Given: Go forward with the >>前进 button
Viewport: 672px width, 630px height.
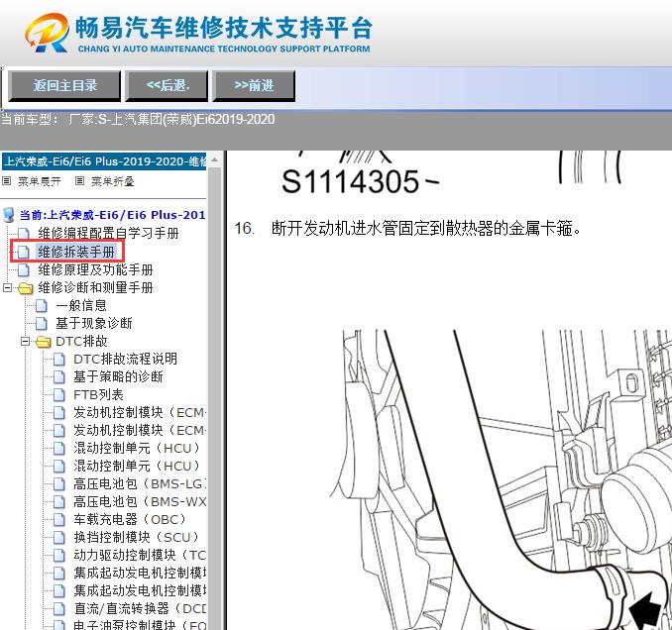Looking at the screenshot, I should 254,85.
